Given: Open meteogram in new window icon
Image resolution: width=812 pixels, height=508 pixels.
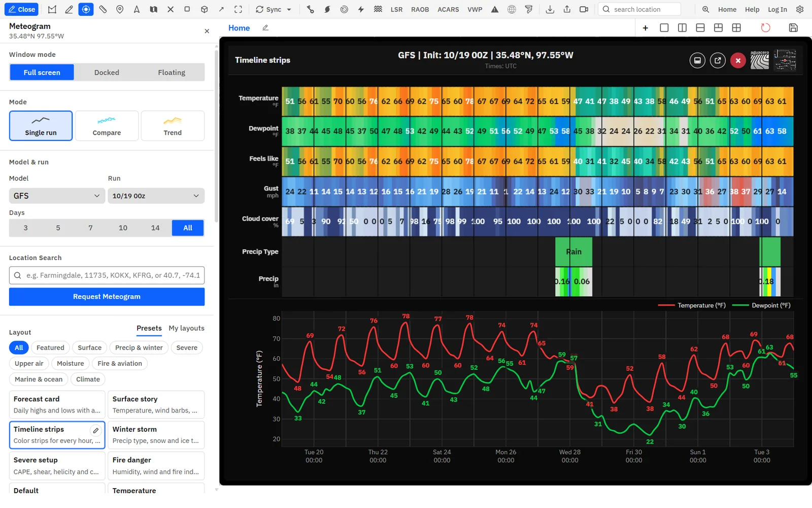Looking at the screenshot, I should [718, 60].
